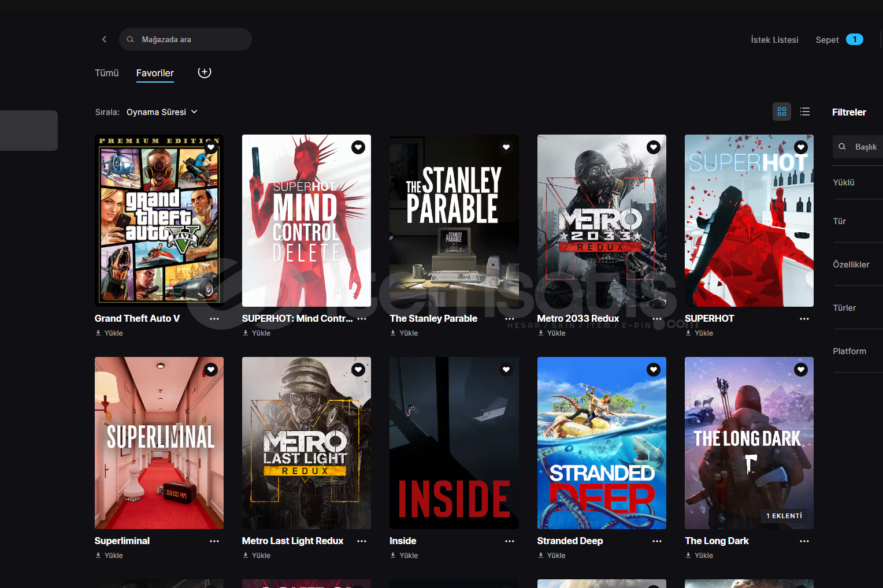Add a new collection with the plus icon
The image size is (883, 588).
pos(205,72)
